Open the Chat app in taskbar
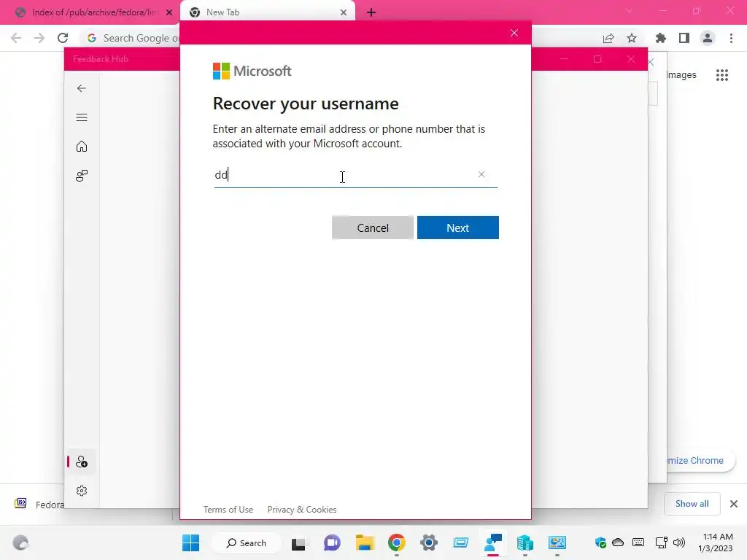 pyautogui.click(x=332, y=542)
